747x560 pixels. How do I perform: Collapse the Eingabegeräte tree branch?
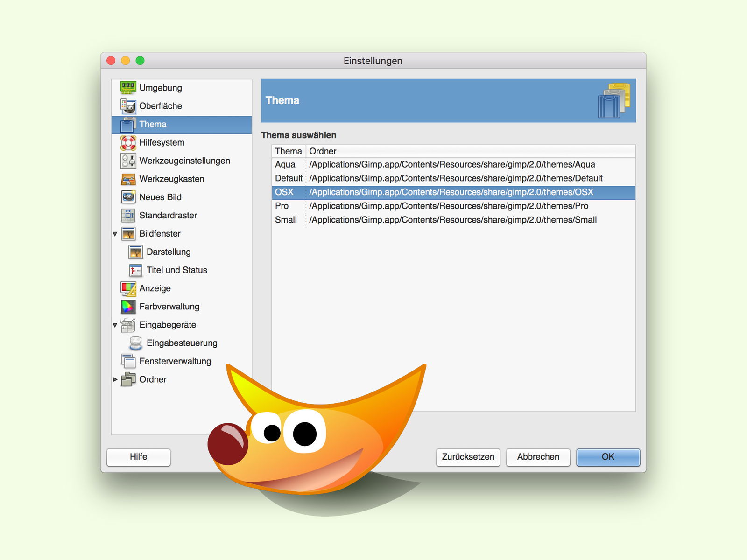pyautogui.click(x=115, y=325)
